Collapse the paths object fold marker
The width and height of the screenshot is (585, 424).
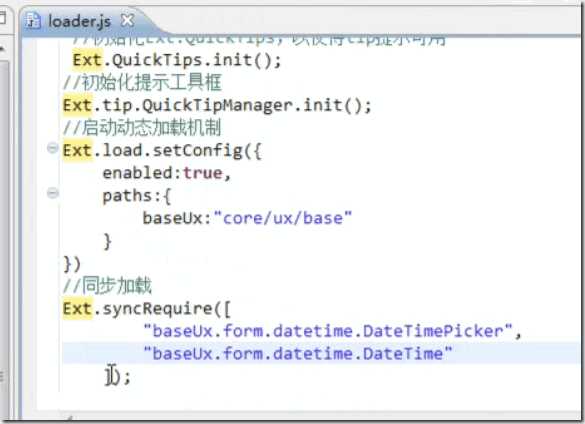[x=53, y=193]
